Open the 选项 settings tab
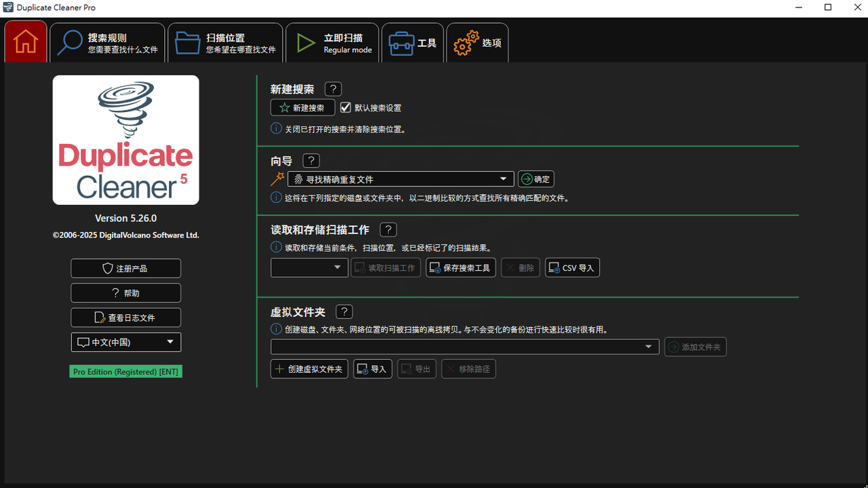 click(x=477, y=43)
